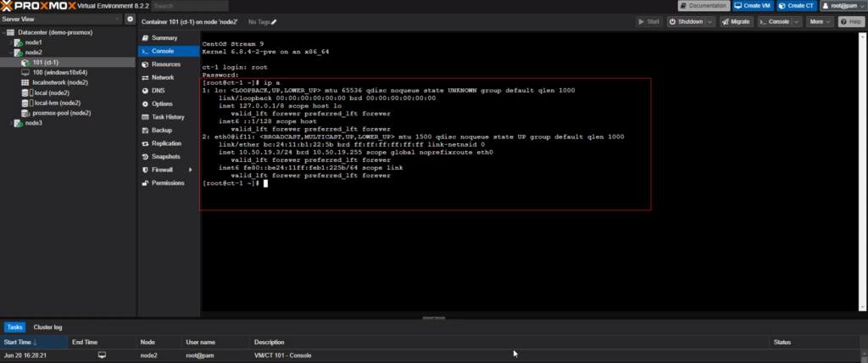Collapse the node2 tree node

point(10,53)
